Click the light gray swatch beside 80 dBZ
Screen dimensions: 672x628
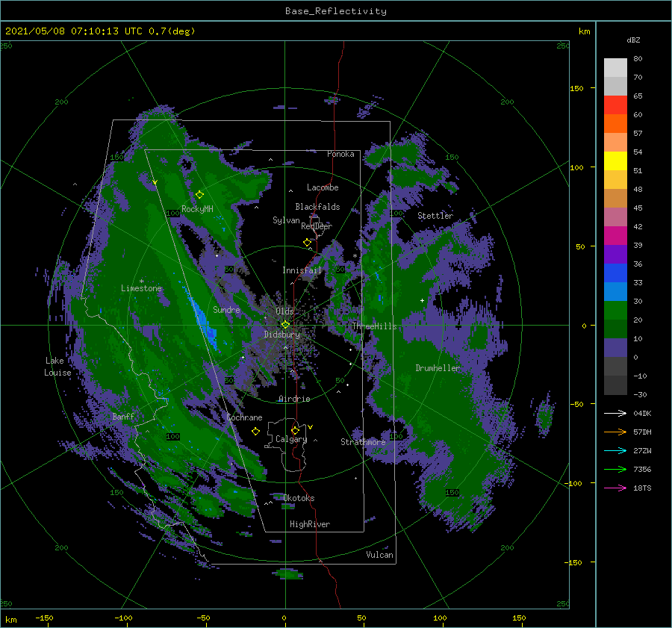[x=615, y=68]
